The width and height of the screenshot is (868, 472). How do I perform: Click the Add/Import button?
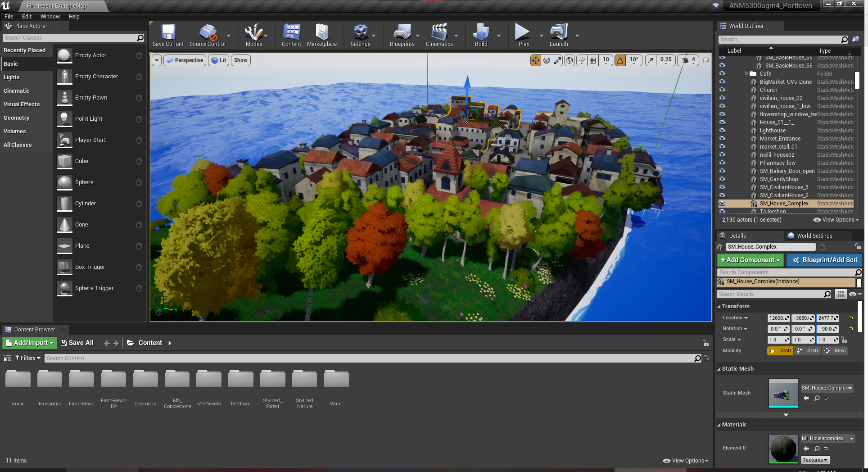[x=30, y=343]
